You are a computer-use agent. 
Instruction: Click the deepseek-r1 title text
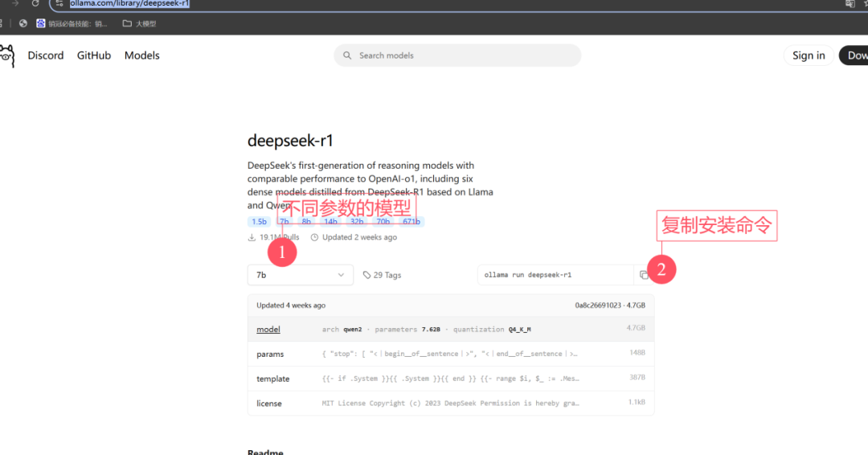pyautogui.click(x=290, y=141)
